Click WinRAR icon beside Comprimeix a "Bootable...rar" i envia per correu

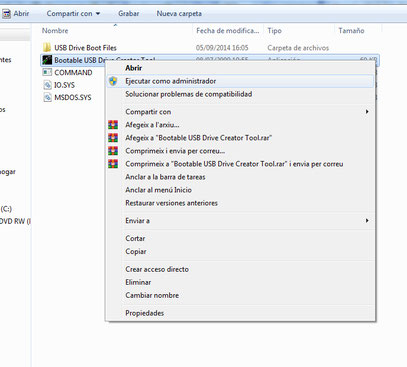tap(113, 164)
